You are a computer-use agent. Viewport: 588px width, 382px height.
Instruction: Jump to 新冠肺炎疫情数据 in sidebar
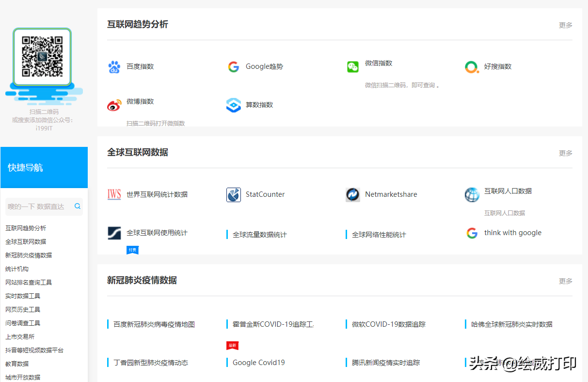point(29,255)
